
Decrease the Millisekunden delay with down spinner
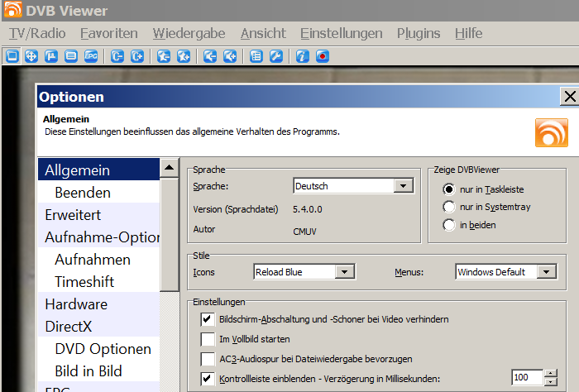coord(551,382)
